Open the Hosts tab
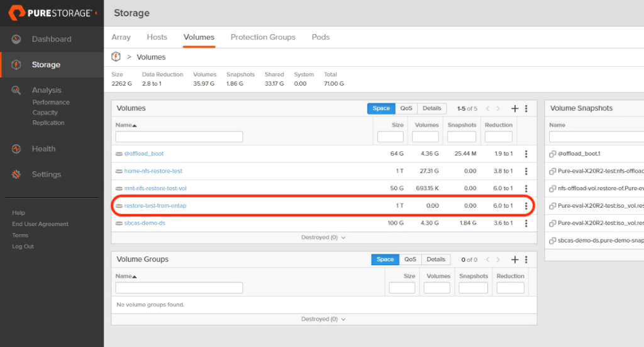 [x=157, y=37]
